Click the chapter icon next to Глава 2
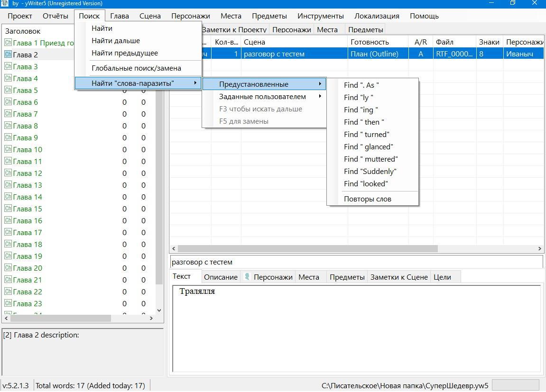Image resolution: width=546 pixels, height=392 pixels. (8, 55)
